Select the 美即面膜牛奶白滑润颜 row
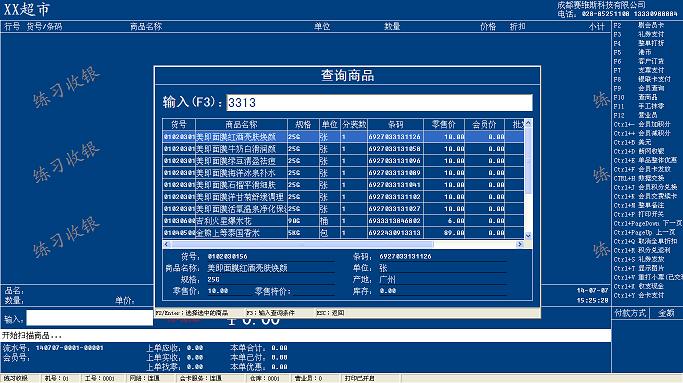This screenshot has height=383, width=683. coord(343,149)
